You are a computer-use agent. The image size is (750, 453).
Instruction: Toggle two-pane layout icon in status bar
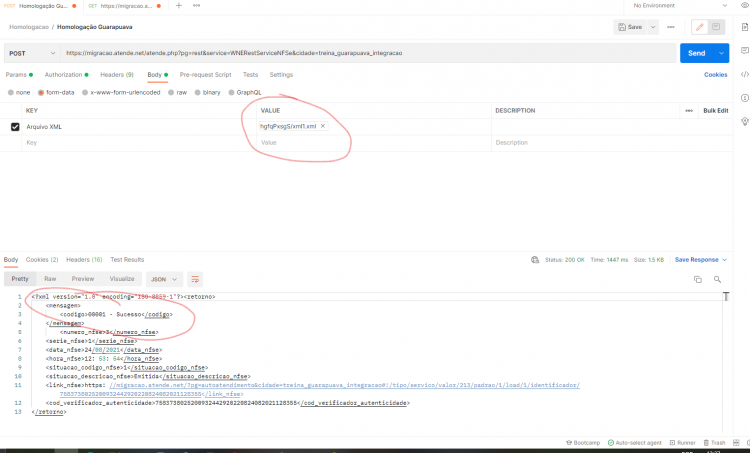coord(736,443)
